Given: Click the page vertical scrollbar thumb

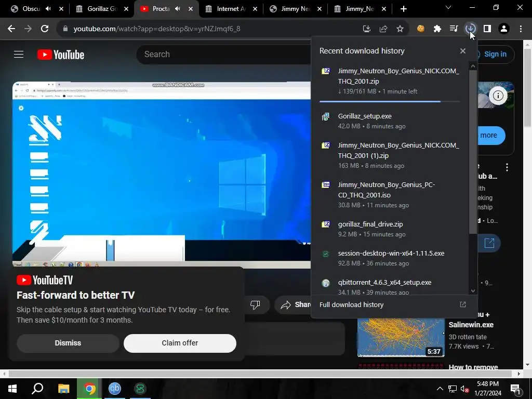Looking at the screenshot, I should (x=528, y=88).
